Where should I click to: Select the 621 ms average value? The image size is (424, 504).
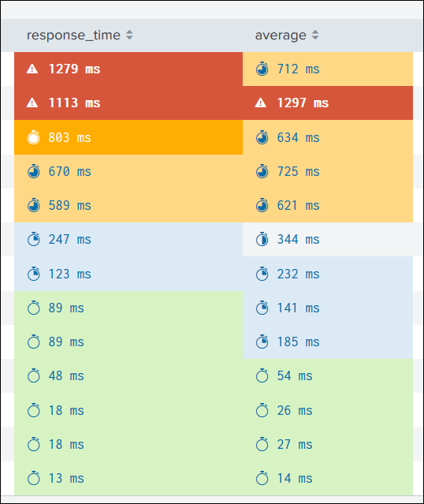pyautogui.click(x=299, y=205)
